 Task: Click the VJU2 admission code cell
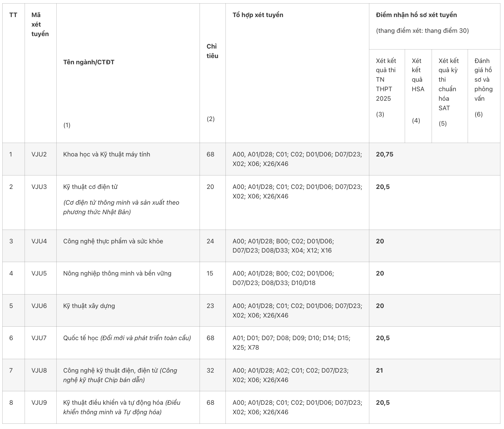(x=39, y=154)
